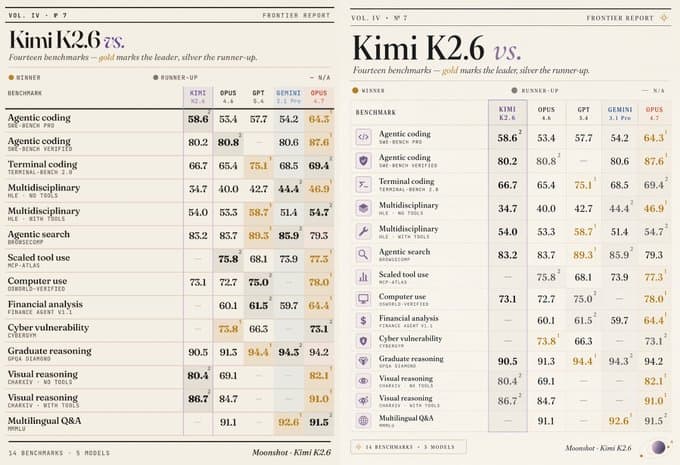680x465 pixels.
Task: Click the gold 73.8 Cyber vulnerability score, right panel
Action: [x=546, y=341]
